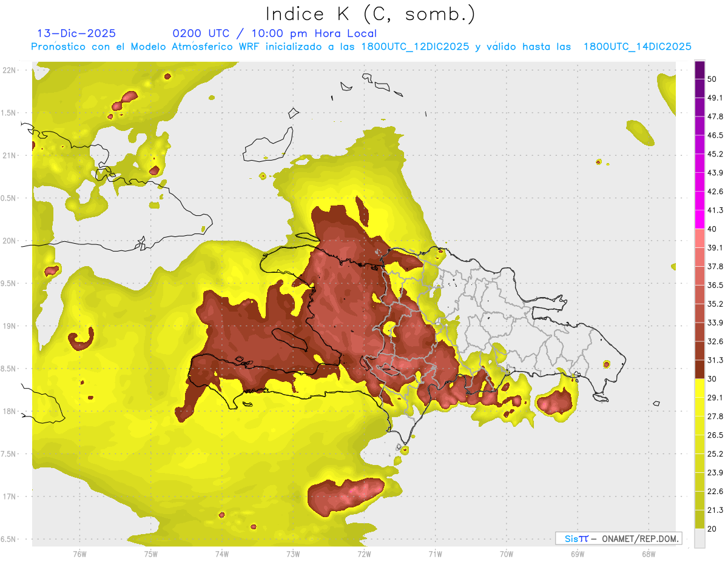728x562 pixels.
Task: Click the colorbar value '35.2'
Action: coord(715,304)
